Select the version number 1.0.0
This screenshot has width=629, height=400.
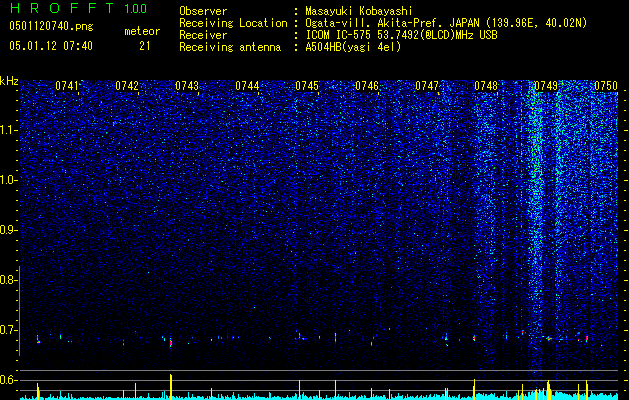(x=135, y=9)
